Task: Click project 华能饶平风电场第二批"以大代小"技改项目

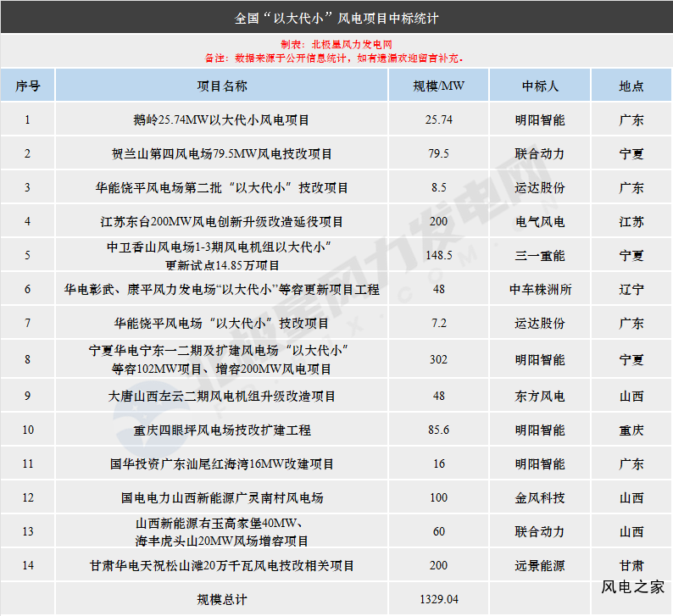Action: click(222, 187)
